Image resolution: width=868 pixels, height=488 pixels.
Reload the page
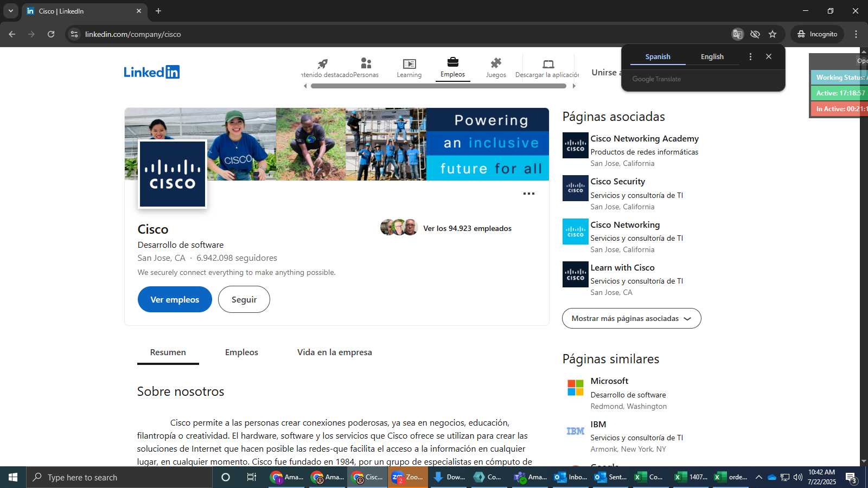point(51,34)
